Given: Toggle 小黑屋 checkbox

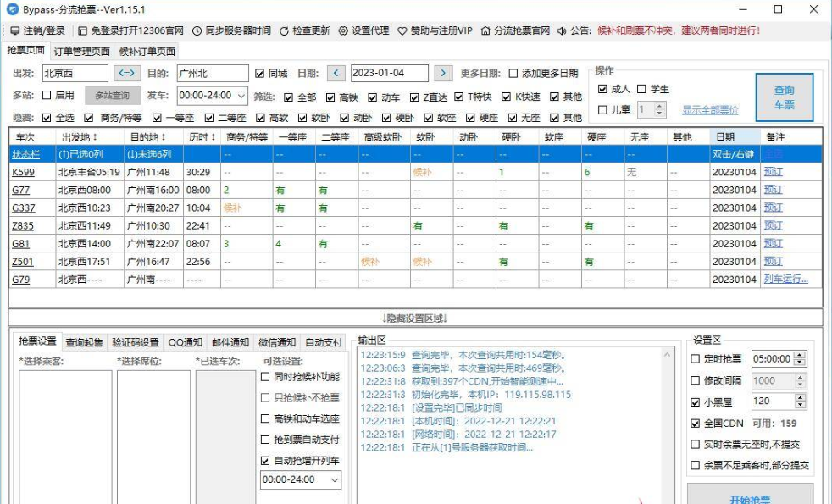Looking at the screenshot, I should (695, 402).
